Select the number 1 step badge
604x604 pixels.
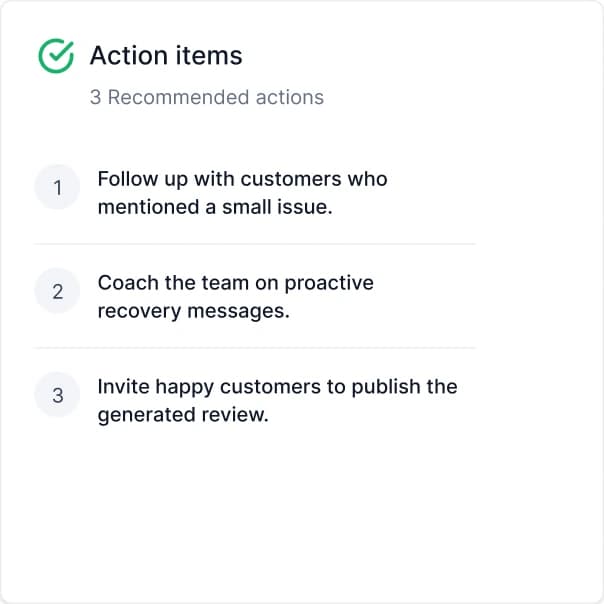pyautogui.click(x=57, y=187)
